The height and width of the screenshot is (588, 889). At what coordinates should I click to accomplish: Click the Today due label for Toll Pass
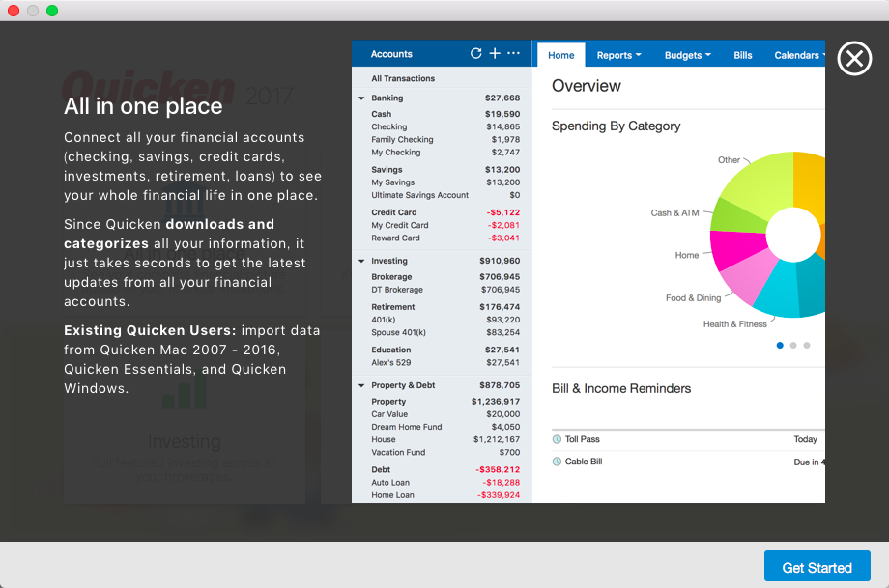[x=805, y=439]
